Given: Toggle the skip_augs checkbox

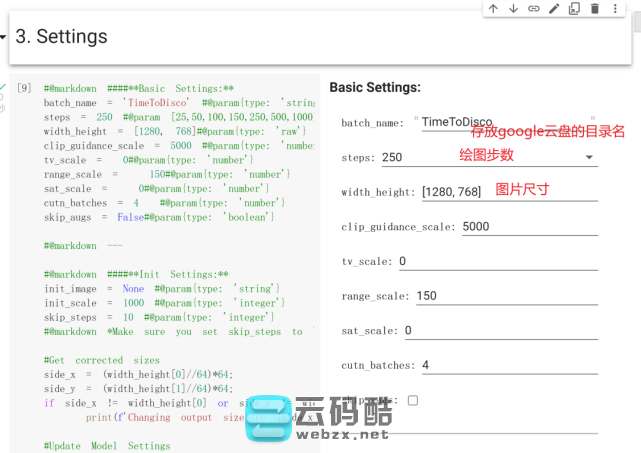Looking at the screenshot, I should [413, 400].
